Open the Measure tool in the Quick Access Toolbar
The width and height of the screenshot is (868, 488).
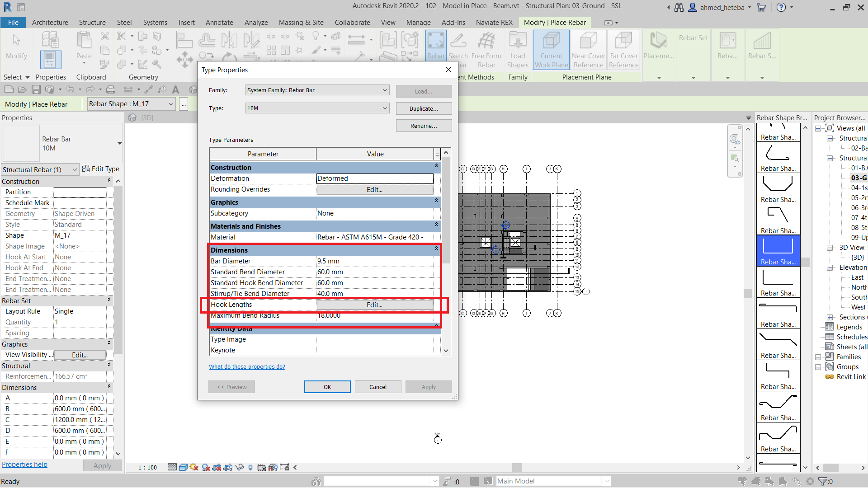coord(128,89)
